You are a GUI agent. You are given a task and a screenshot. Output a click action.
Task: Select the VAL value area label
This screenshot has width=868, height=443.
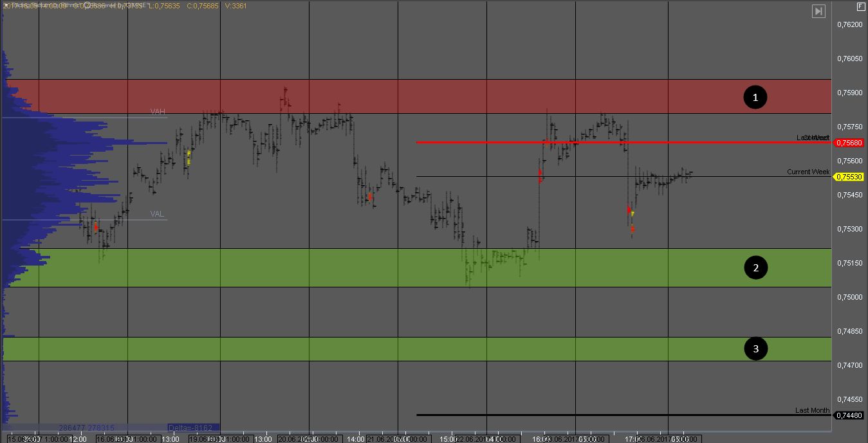[x=158, y=213]
